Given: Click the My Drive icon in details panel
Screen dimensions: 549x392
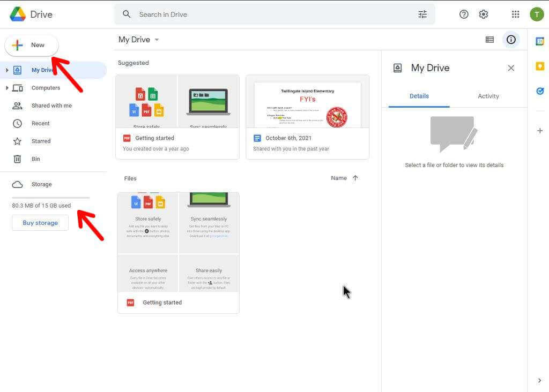Looking at the screenshot, I should coord(397,68).
